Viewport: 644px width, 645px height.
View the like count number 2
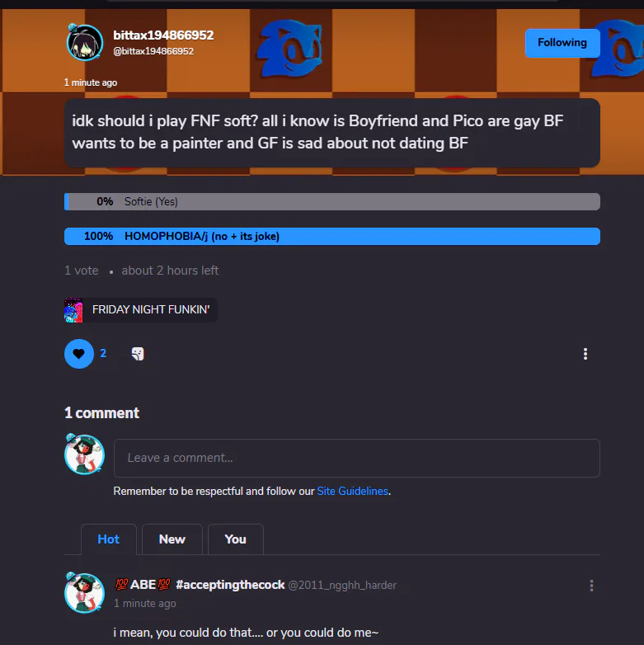(103, 353)
